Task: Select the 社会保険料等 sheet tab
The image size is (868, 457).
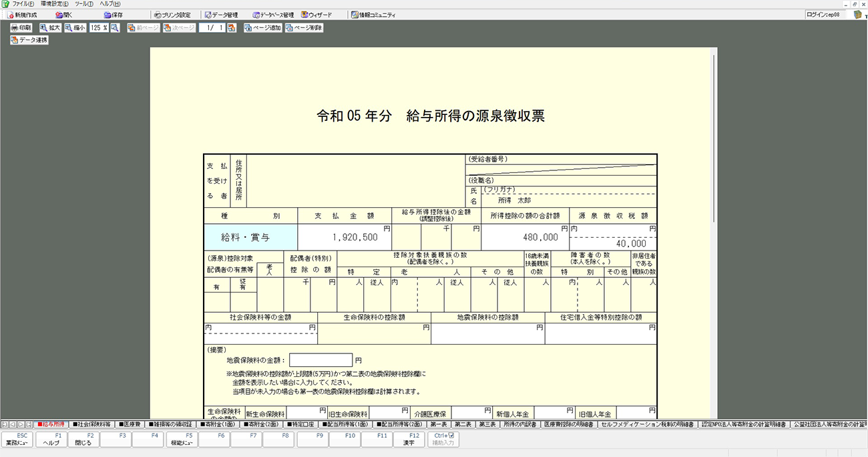Action: (92, 424)
